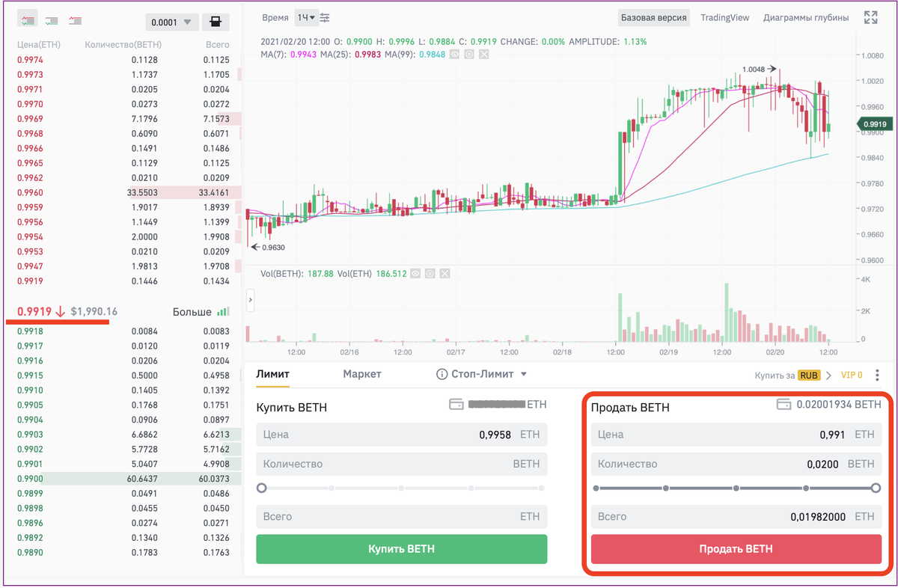Switch to the Лимит order tab
The height and width of the screenshot is (588, 898).
(x=272, y=374)
